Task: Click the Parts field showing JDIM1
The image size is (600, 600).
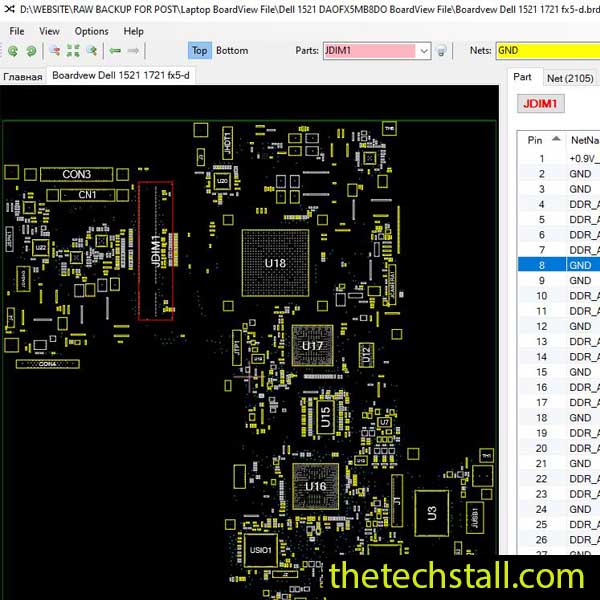Action: tap(370, 51)
